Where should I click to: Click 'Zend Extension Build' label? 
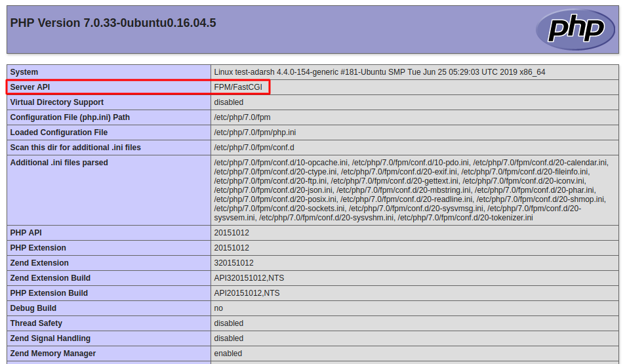tap(50, 279)
